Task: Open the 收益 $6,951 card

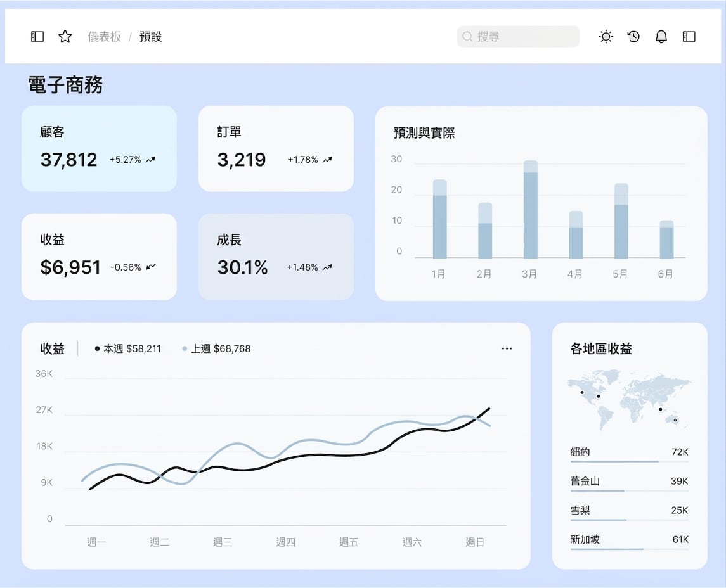Action: (x=99, y=257)
